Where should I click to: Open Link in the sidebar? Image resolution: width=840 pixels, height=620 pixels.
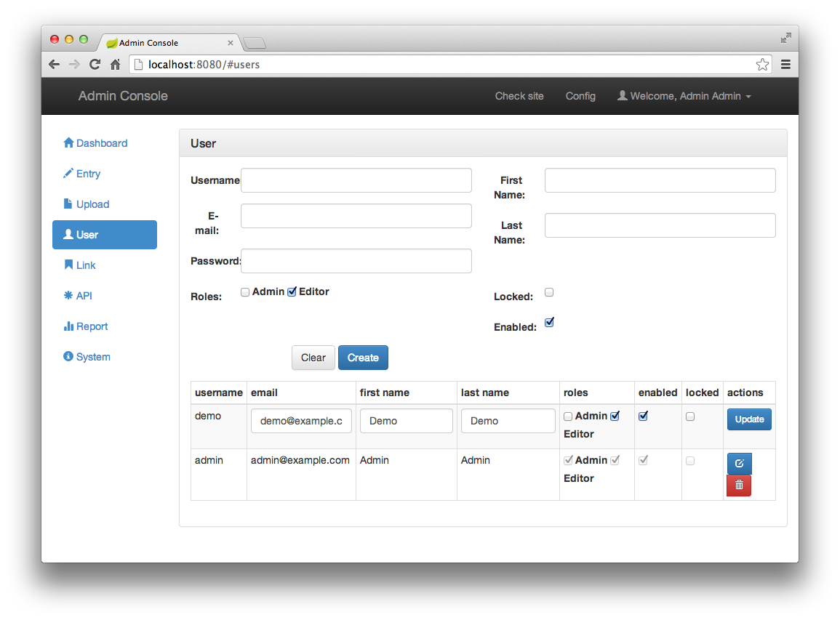(80, 265)
